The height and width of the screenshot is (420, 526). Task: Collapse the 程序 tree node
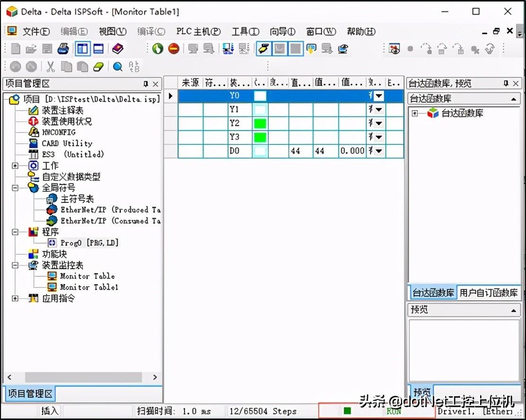click(15, 232)
